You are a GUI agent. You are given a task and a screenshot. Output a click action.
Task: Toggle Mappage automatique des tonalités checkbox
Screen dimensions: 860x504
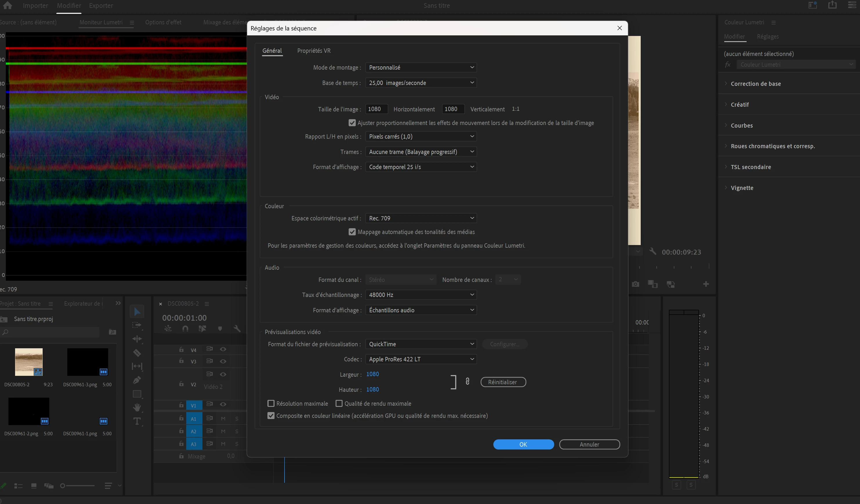pyautogui.click(x=352, y=232)
